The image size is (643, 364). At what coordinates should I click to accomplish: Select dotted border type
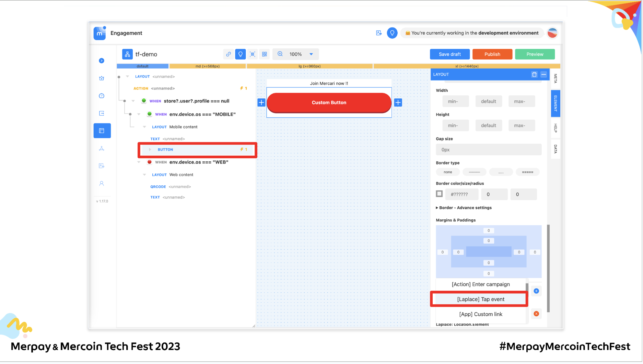(501, 172)
